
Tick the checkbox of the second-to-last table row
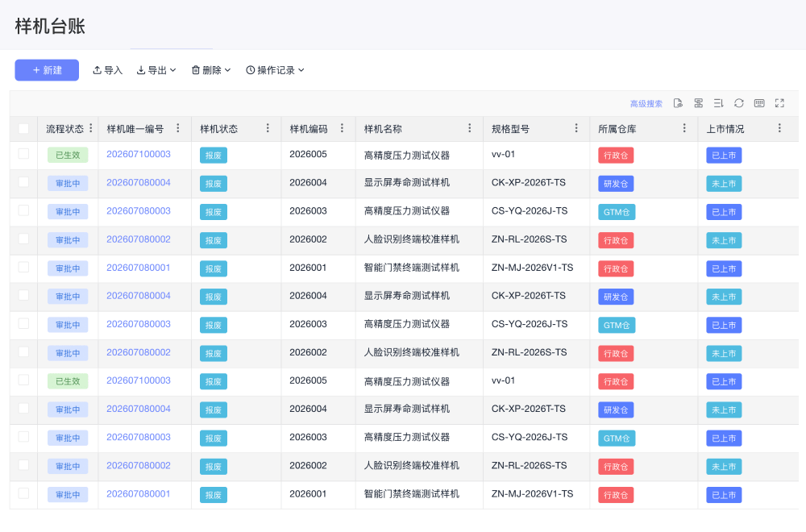pyautogui.click(x=23, y=465)
